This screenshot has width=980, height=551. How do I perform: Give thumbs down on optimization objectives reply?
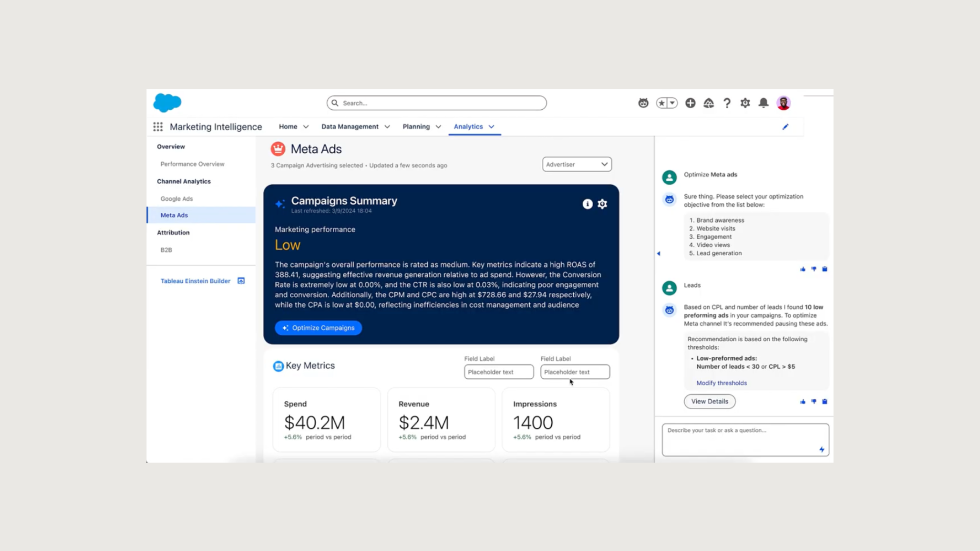(814, 269)
